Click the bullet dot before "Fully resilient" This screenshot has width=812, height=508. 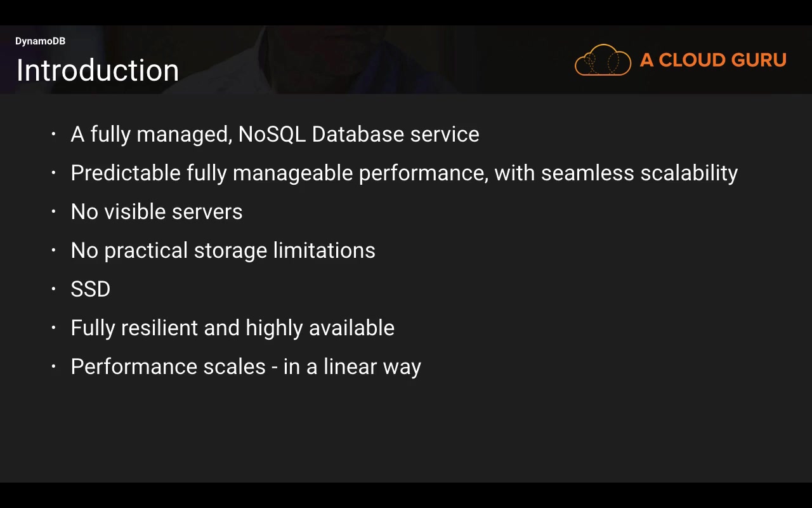coord(54,328)
